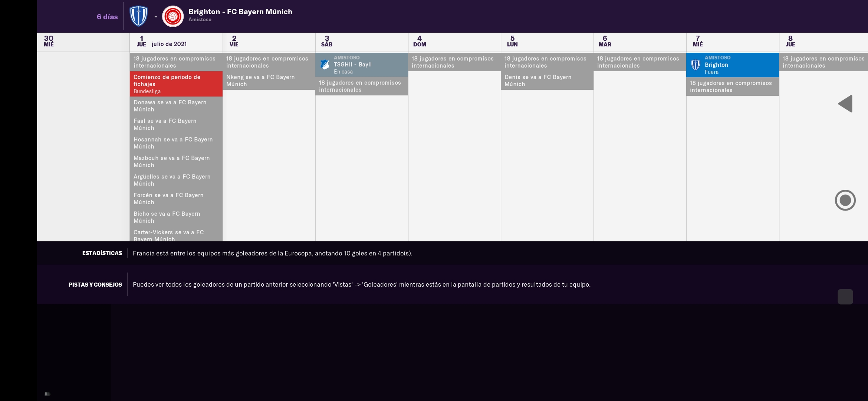The width and height of the screenshot is (868, 401).
Task: Tap the grey square button at the bottom right
Action: point(845,297)
